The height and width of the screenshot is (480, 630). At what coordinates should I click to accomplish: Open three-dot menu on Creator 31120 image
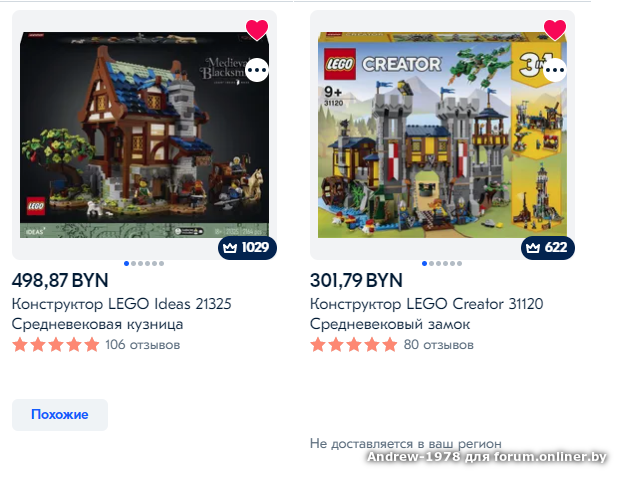555,70
